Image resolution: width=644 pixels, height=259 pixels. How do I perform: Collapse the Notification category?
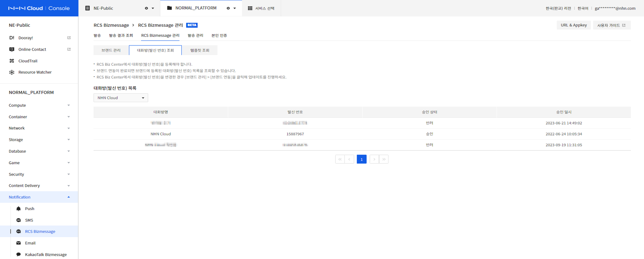(39, 197)
